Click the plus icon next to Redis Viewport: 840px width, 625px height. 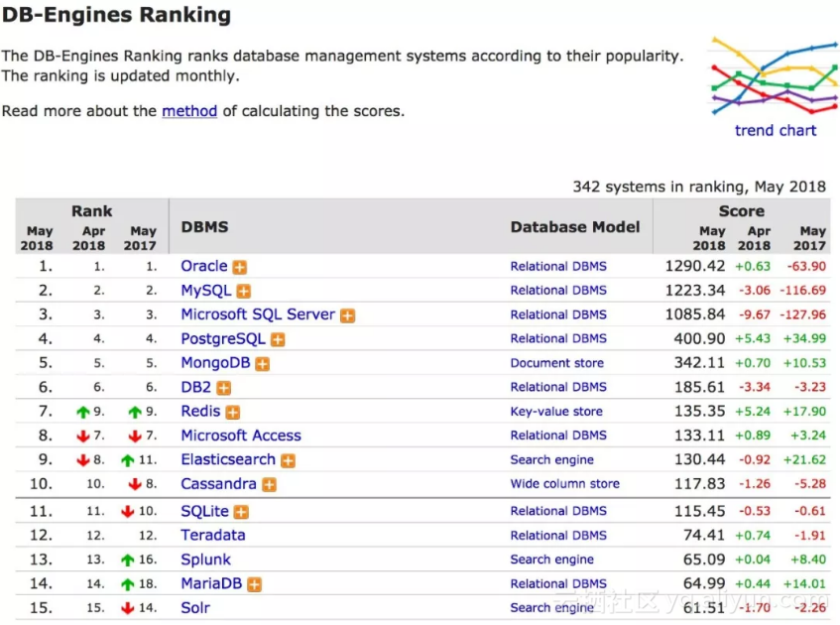232,412
